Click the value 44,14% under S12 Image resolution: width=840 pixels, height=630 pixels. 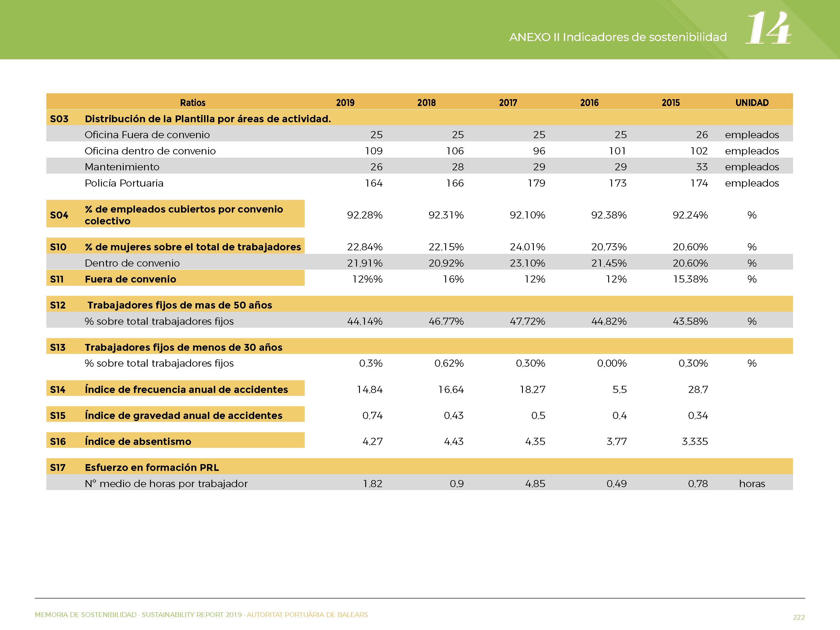click(365, 321)
